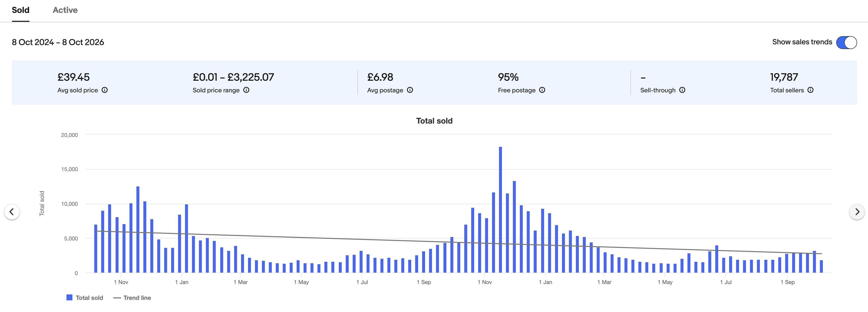Toggle the Total sold legend item
Screen dimensions: 868x312
(x=85, y=298)
